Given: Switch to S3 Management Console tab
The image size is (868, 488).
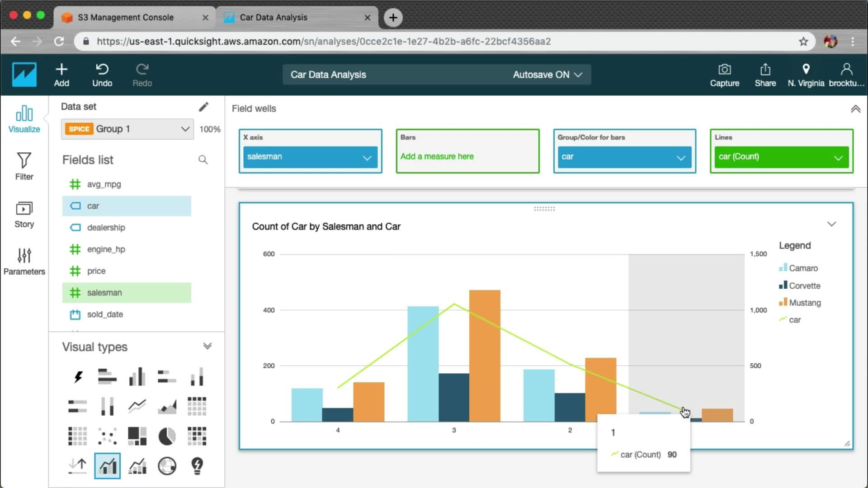Looking at the screenshot, I should (126, 17).
